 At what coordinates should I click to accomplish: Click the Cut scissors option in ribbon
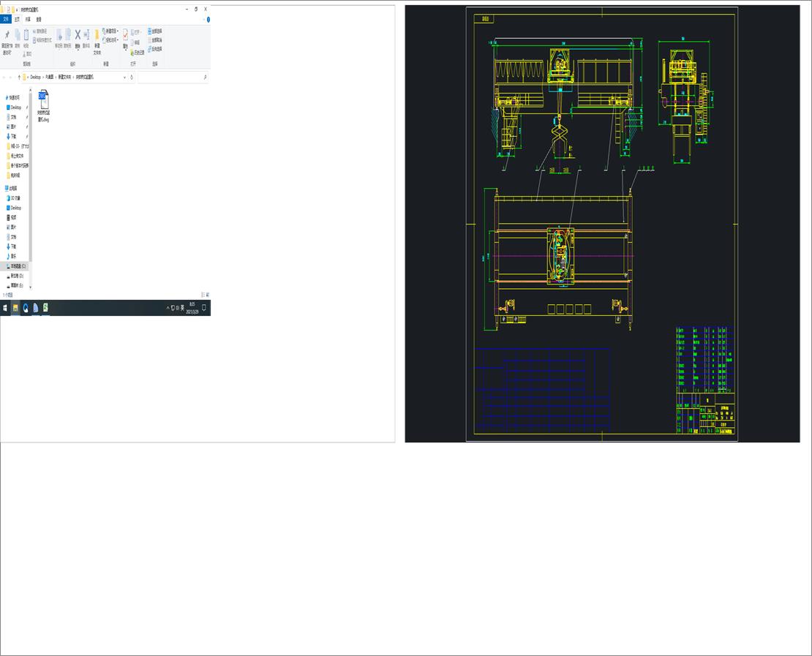point(27,54)
